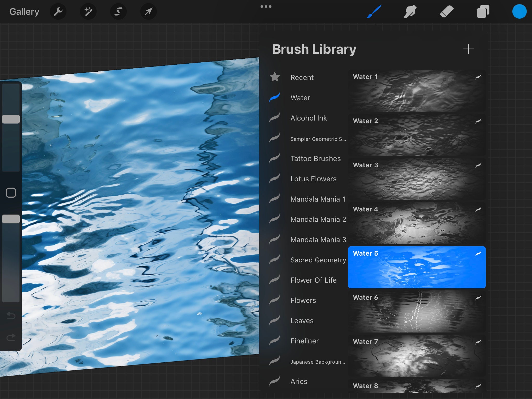Choose the Water 4 brush
The image size is (532, 399).
click(x=417, y=223)
